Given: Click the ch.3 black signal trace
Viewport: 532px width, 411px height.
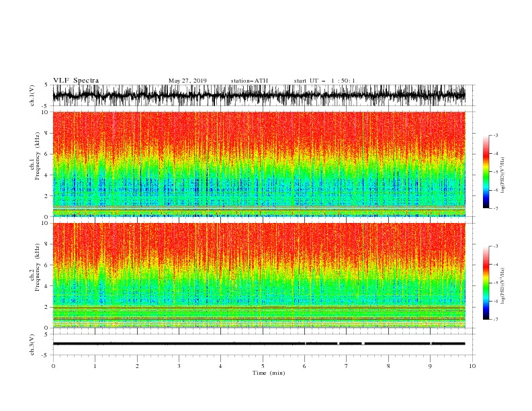Looking at the screenshot, I should click(x=259, y=344).
